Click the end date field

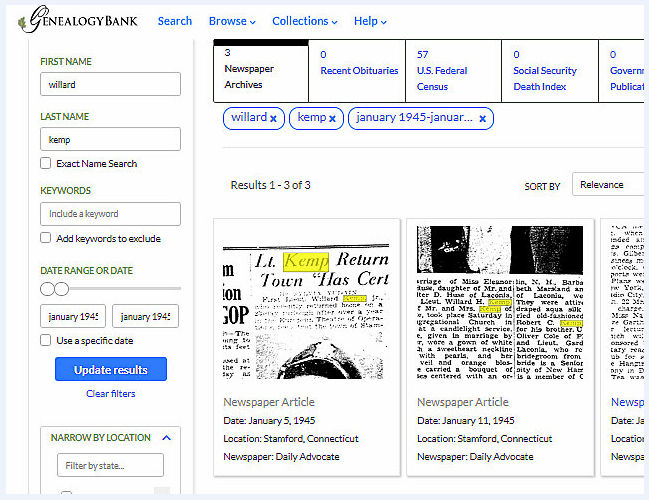pyautogui.click(x=145, y=317)
